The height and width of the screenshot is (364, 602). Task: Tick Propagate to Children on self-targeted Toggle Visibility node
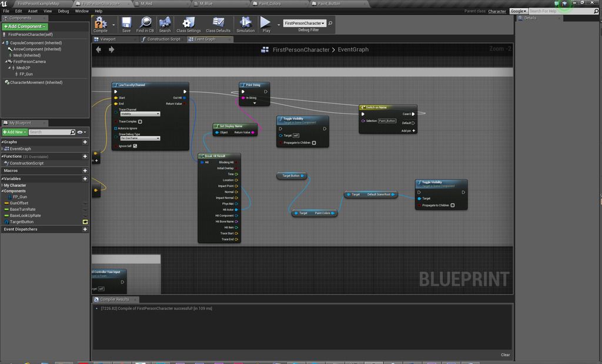314,143
